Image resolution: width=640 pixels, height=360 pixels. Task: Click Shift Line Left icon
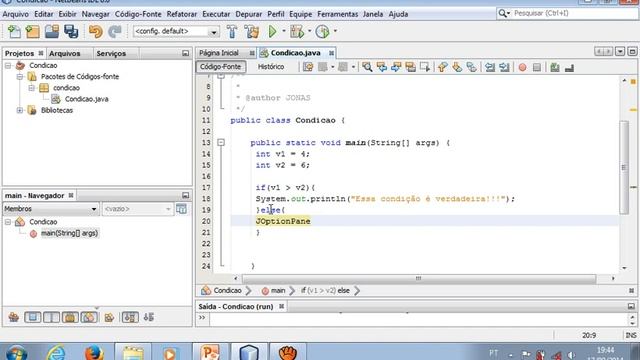(490, 67)
